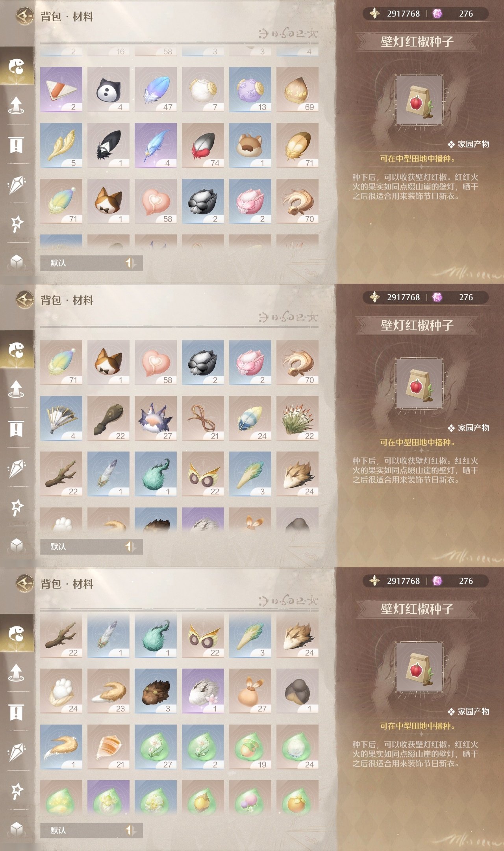This screenshot has height=851, width=504.
Task: Choose the striped orange seashell item
Action: (x=108, y=747)
